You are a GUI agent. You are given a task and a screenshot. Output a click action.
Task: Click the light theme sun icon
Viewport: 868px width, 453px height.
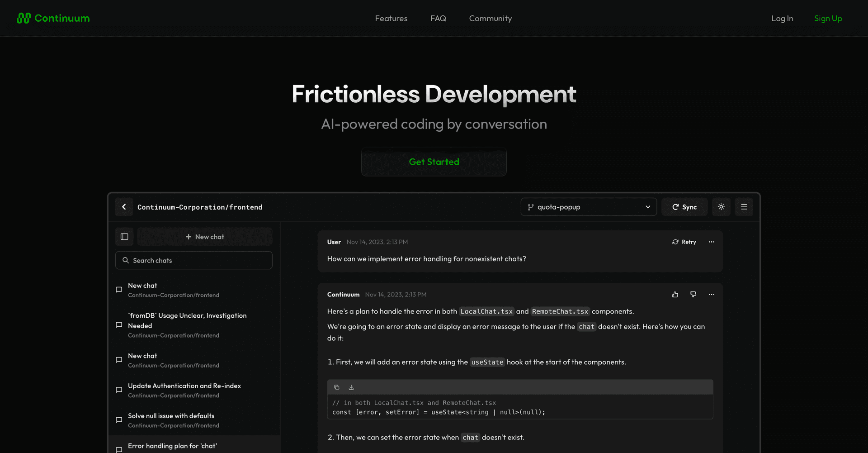721,207
